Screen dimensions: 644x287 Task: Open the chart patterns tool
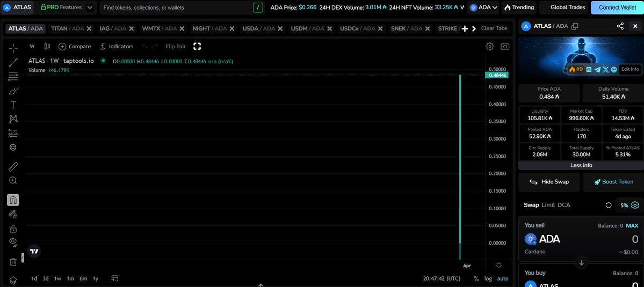click(13, 119)
